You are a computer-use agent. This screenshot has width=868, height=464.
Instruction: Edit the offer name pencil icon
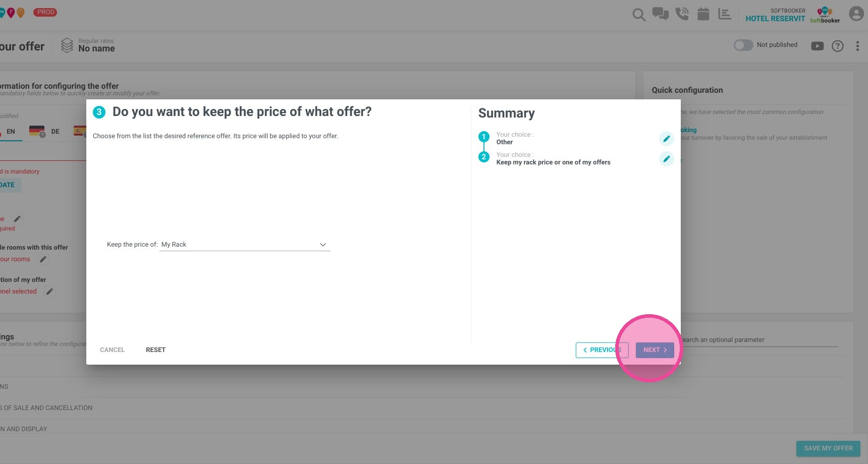point(17,219)
